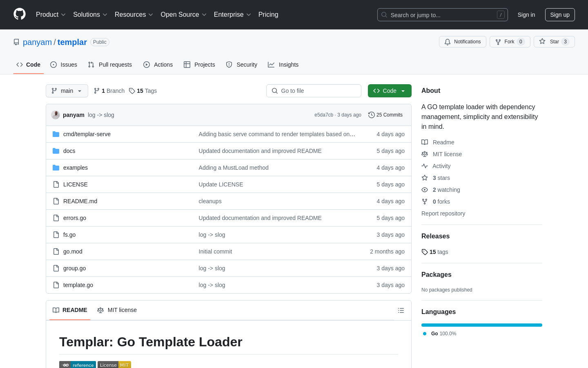Image resolution: width=588 pixels, height=368 pixels.
Task: Click the go.mod file icon
Action: coord(56,251)
